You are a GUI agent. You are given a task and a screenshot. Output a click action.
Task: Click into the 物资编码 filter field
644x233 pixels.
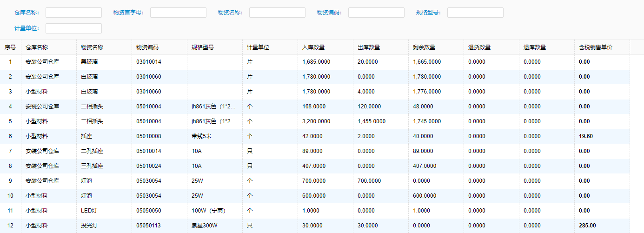[376, 13]
